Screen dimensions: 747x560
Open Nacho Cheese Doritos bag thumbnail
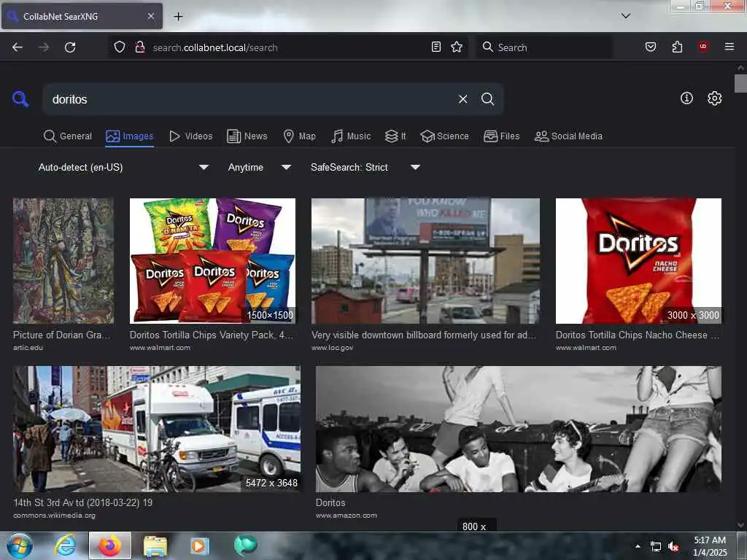click(638, 261)
